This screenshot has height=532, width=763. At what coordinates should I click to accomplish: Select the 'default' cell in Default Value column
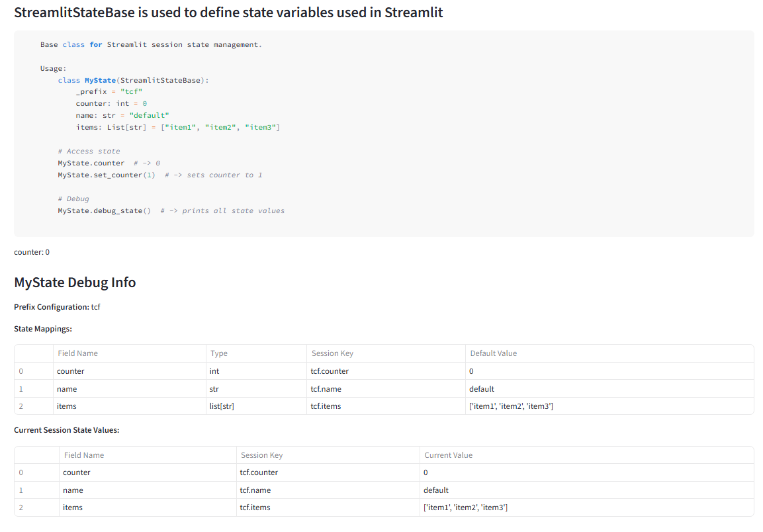click(x=609, y=389)
